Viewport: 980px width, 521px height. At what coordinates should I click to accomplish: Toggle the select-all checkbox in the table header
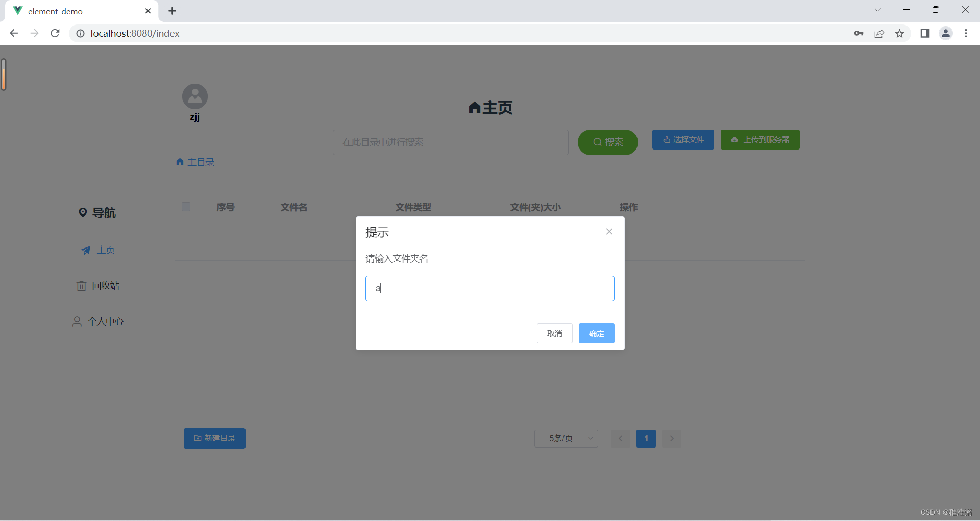pyautogui.click(x=186, y=207)
